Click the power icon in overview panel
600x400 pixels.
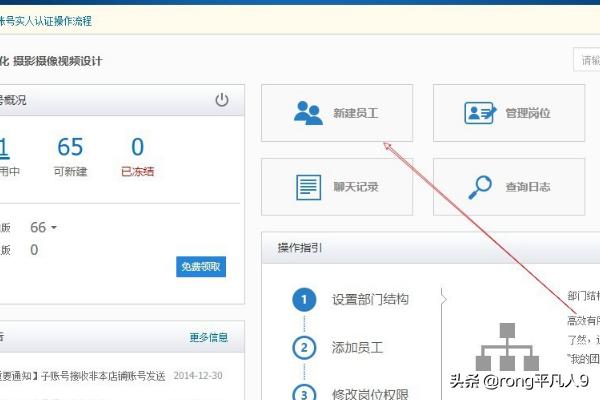(x=222, y=100)
